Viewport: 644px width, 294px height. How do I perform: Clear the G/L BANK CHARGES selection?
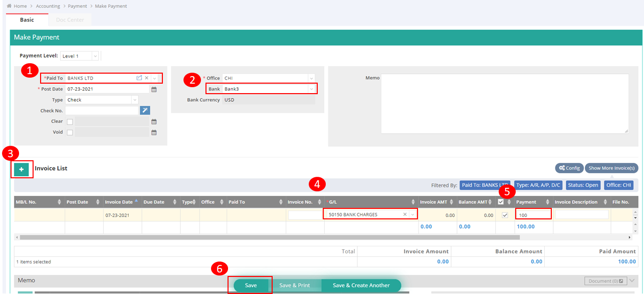coord(404,214)
